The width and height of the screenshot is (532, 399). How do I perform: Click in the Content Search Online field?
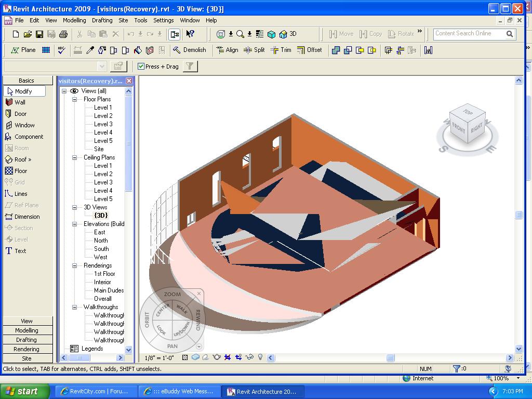point(468,34)
